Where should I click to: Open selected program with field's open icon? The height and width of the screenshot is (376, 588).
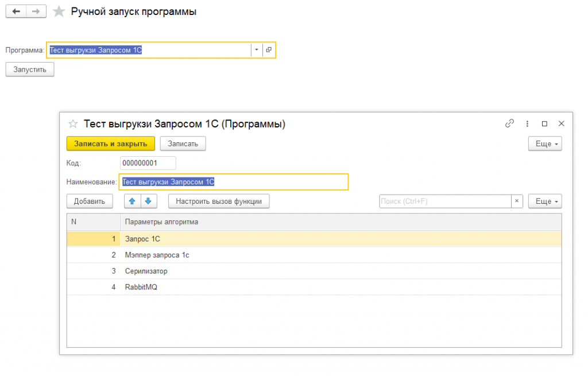point(269,50)
